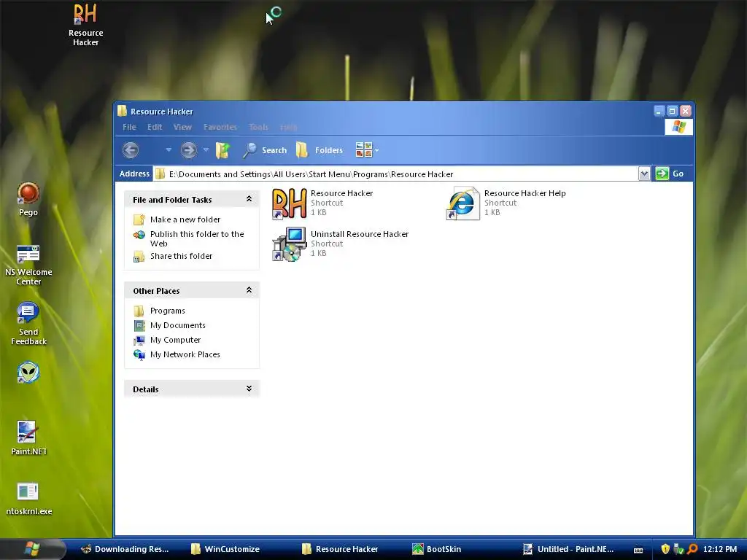Go to Programs in Other Places
The image size is (747, 560).
pyautogui.click(x=167, y=311)
